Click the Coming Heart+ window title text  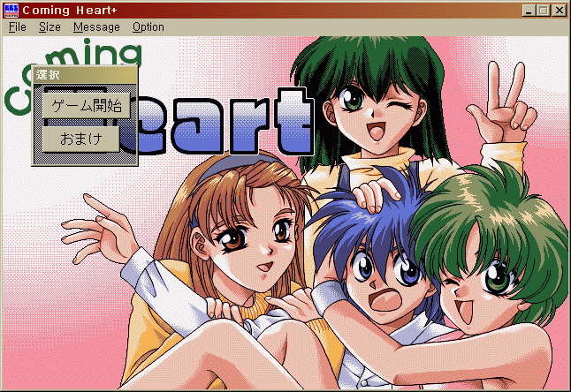click(70, 11)
